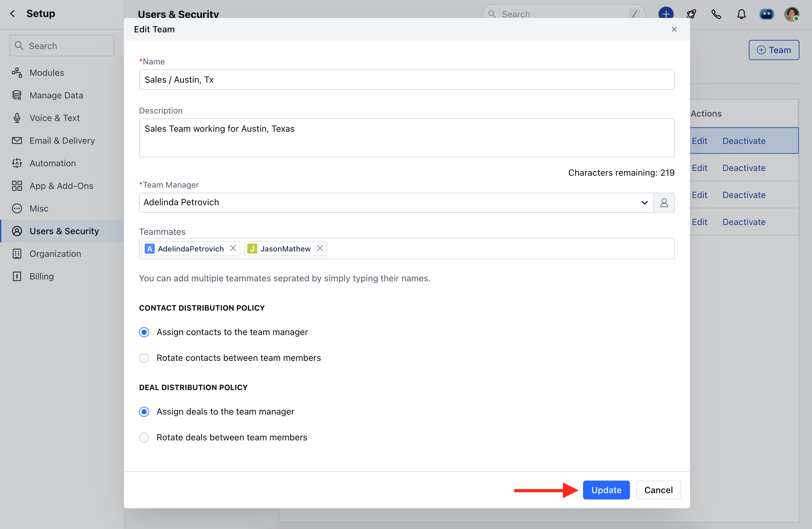
Task: Choose Assign contacts to the team manager
Action: pos(144,332)
